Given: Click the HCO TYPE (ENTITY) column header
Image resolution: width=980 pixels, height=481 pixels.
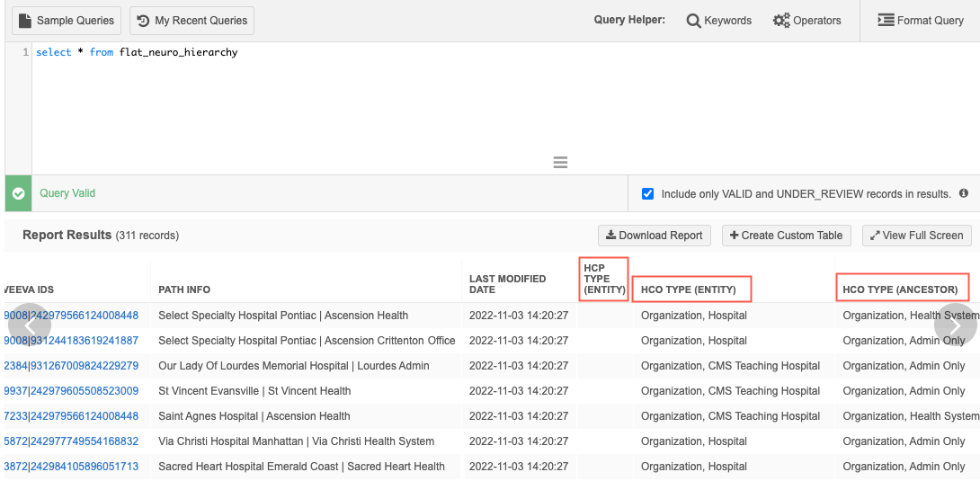Looking at the screenshot, I should click(x=689, y=289).
